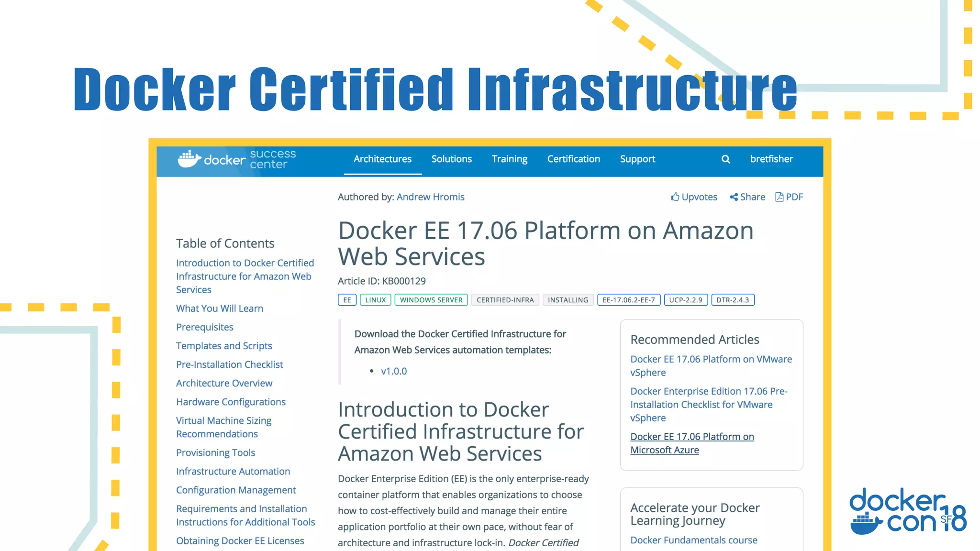Open Pre-Installation Checklist for VMware vSphere article
980x551 pixels.
pos(709,405)
